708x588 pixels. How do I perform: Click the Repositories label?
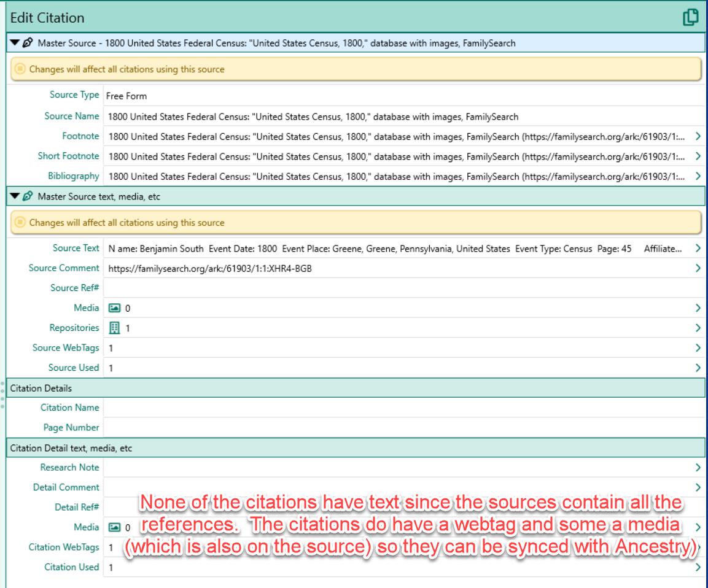coord(74,328)
